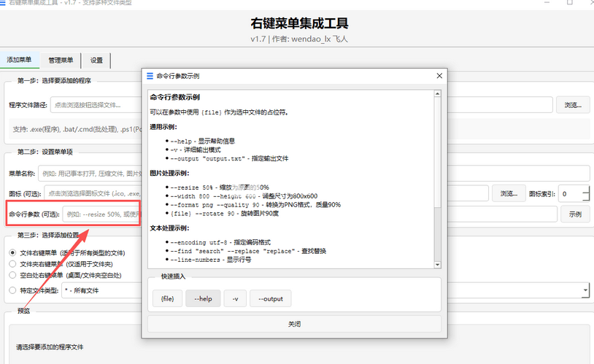Enable the 特定文件类型 radio option
594x364 pixels.
(12, 290)
